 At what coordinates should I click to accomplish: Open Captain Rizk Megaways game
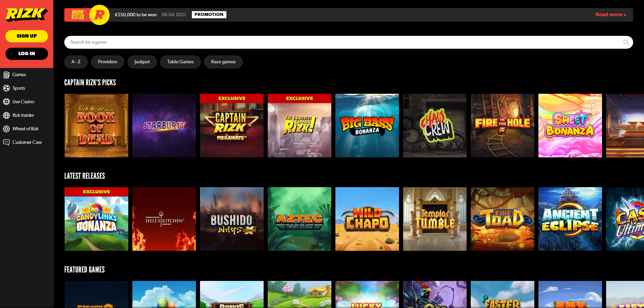232,126
